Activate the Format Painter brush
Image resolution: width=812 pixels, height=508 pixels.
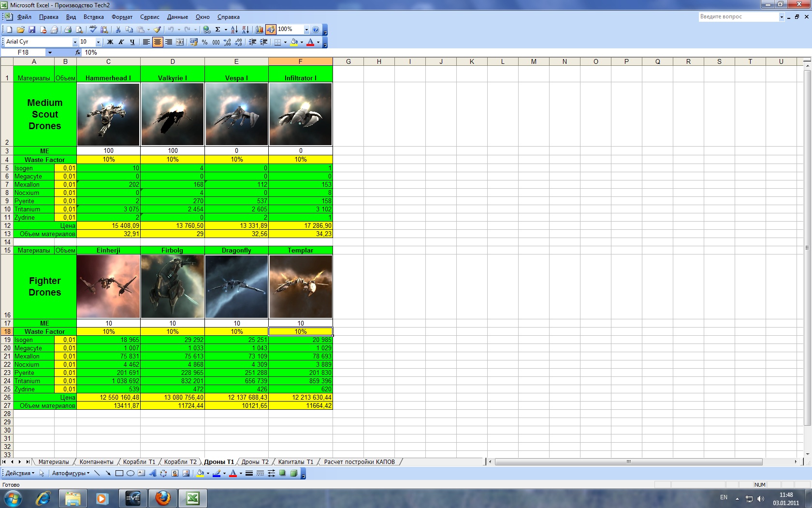(x=158, y=30)
